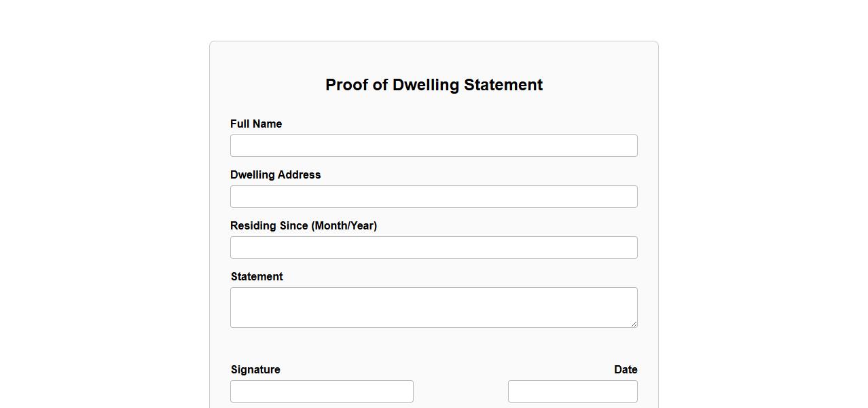
Task: Click the empty gap between Signature and Date fields
Action: click(x=460, y=392)
